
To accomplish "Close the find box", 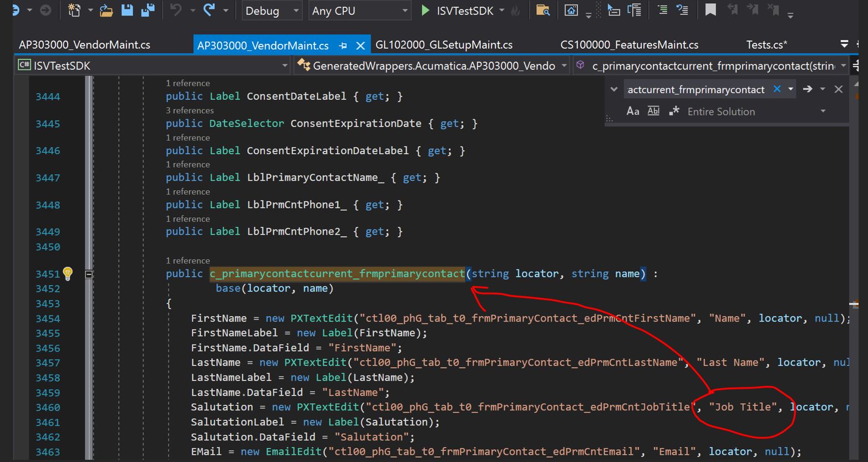I will [839, 89].
